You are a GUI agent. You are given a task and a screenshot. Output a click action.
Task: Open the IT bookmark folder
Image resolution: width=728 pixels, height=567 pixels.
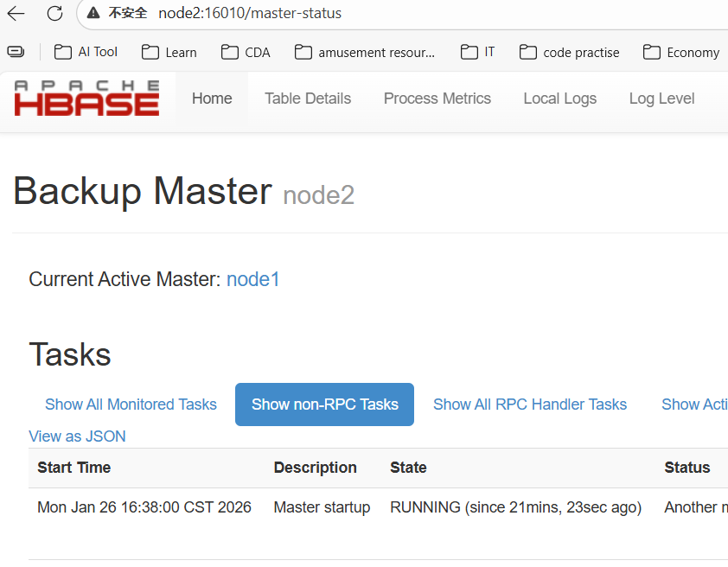pyautogui.click(x=478, y=52)
